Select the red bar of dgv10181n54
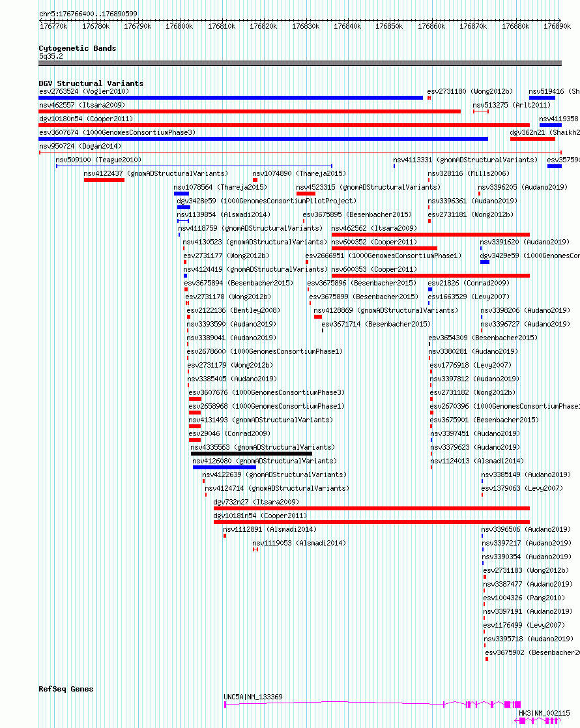 (x=371, y=522)
